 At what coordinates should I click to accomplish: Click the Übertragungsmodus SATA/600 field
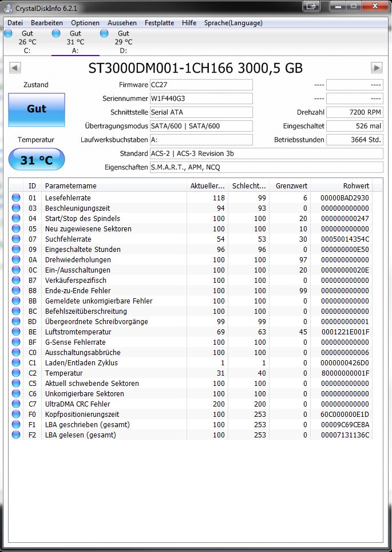pyautogui.click(x=201, y=126)
